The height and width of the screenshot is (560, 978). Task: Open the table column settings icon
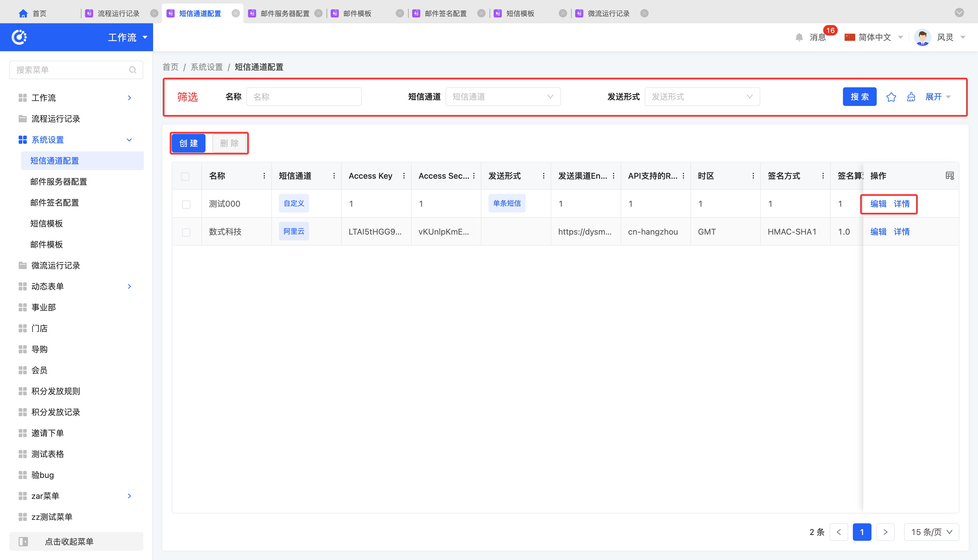coord(949,176)
